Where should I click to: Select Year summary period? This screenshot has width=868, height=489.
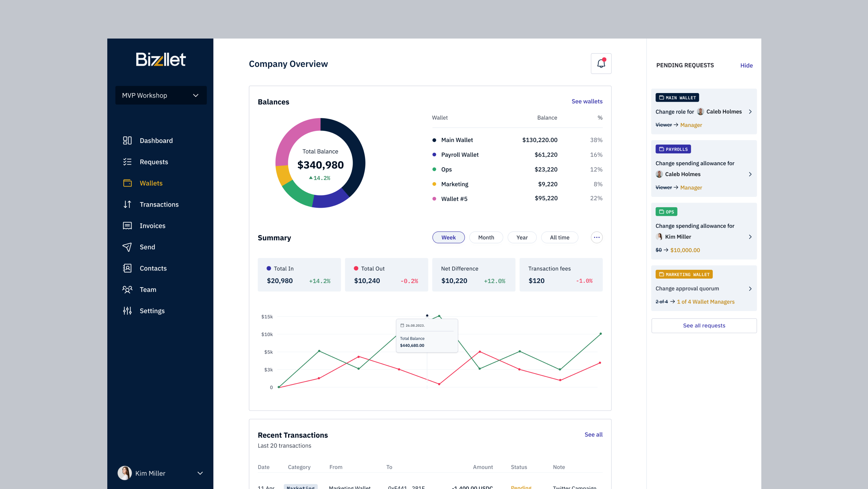tap(522, 237)
